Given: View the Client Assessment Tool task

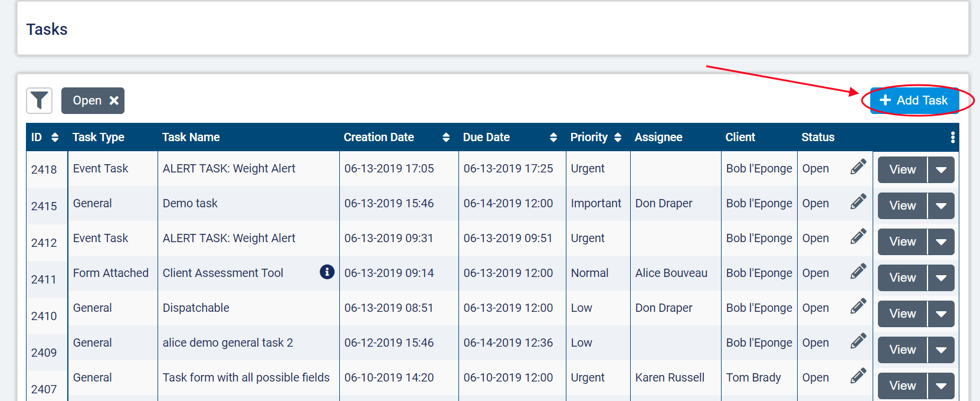Looking at the screenshot, I should tap(902, 278).
